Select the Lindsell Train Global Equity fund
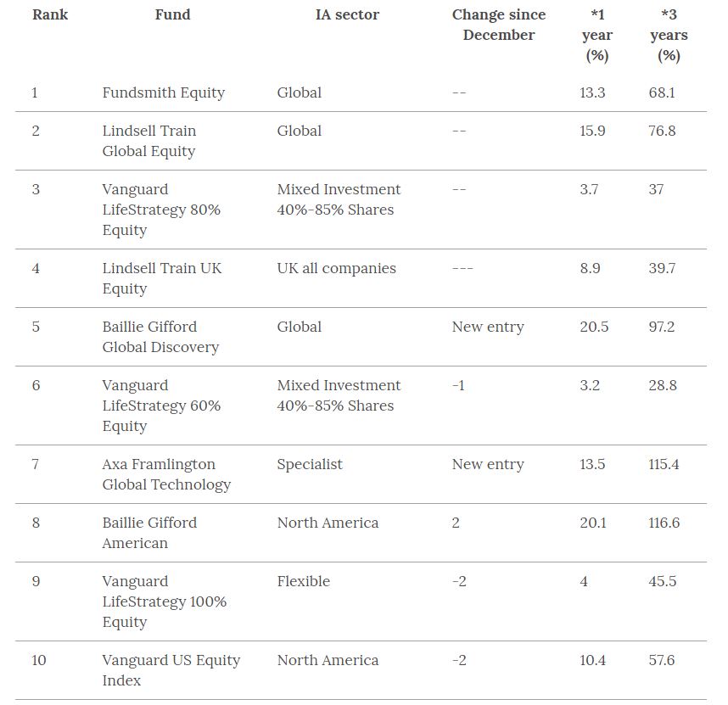The height and width of the screenshot is (705, 728). click(x=149, y=141)
